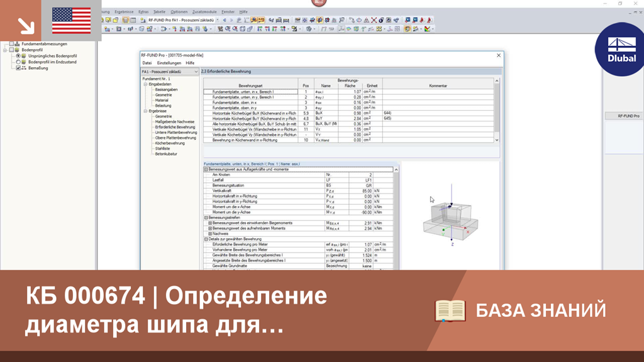Expand Bemessungswert des aufnehmbaren Moments row

210,229
